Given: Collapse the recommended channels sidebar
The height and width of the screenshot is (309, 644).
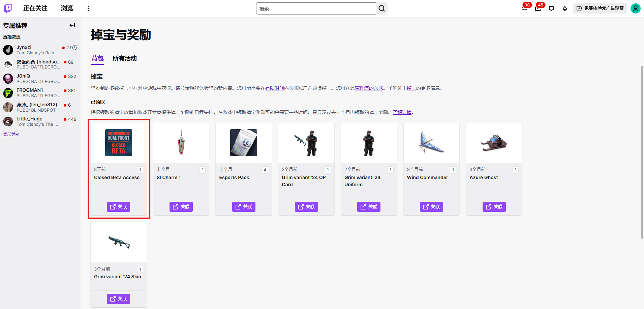Looking at the screenshot, I should (x=72, y=25).
